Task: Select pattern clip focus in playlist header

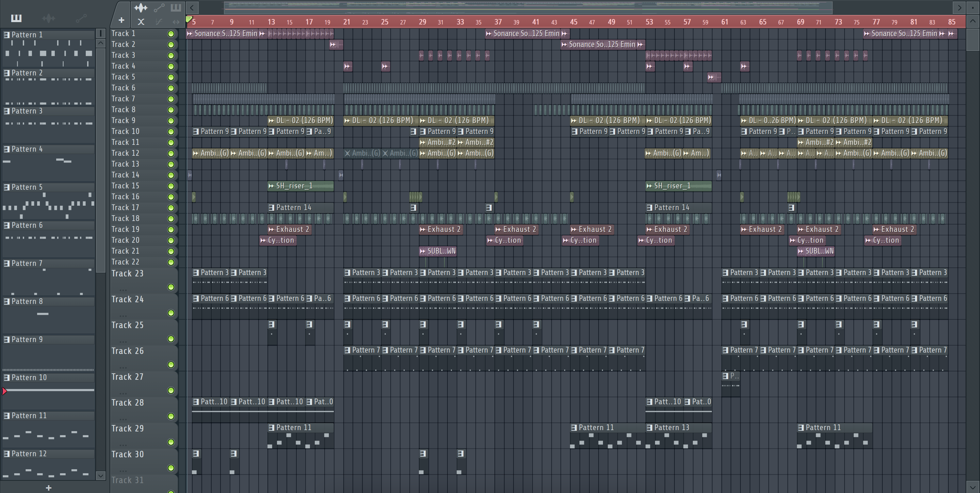Action: pos(176,7)
